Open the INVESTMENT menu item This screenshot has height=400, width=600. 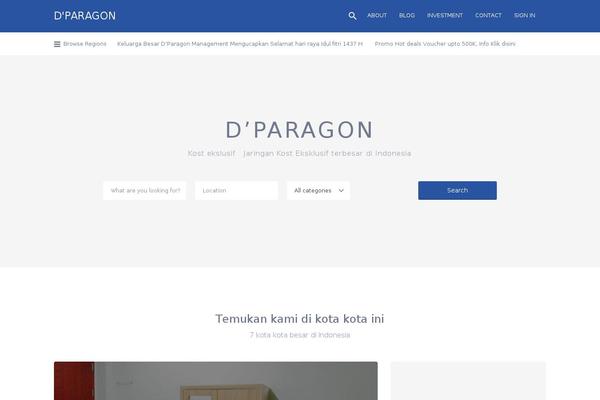click(x=445, y=15)
